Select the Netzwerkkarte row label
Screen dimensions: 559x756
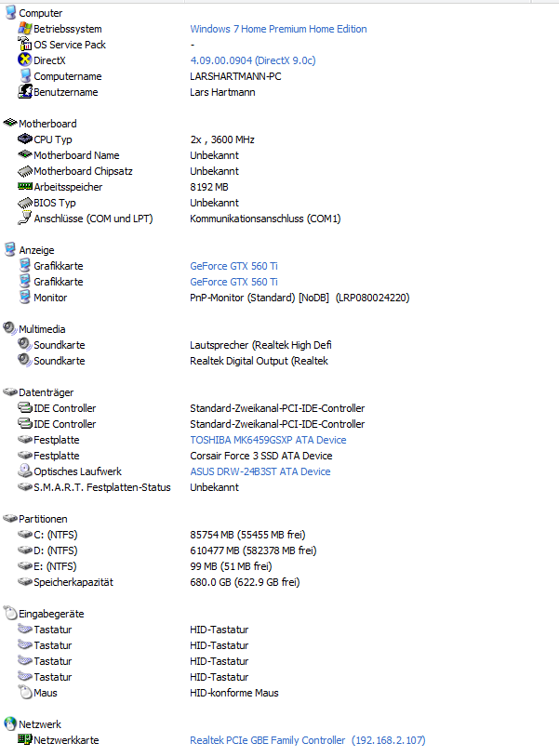tap(67, 740)
